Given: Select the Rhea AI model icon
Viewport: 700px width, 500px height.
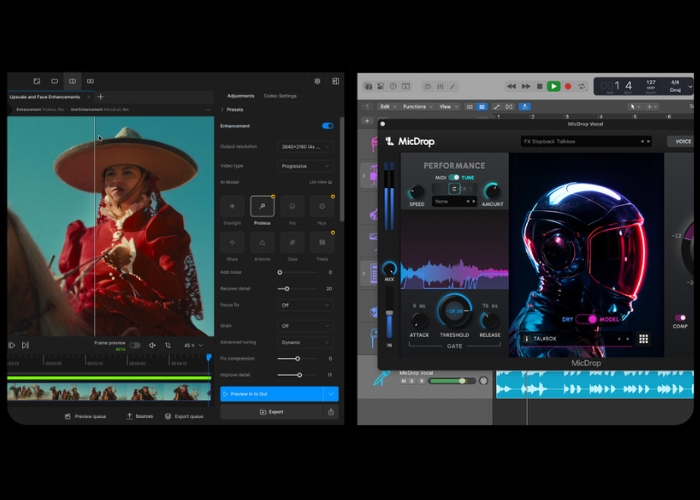Looking at the screenshot, I should click(x=232, y=242).
